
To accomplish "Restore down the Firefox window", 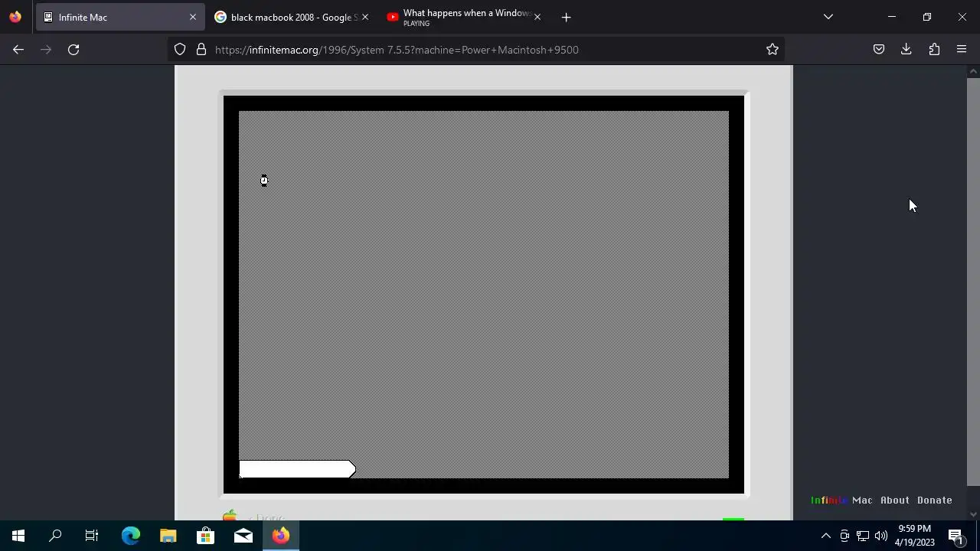I will [926, 17].
